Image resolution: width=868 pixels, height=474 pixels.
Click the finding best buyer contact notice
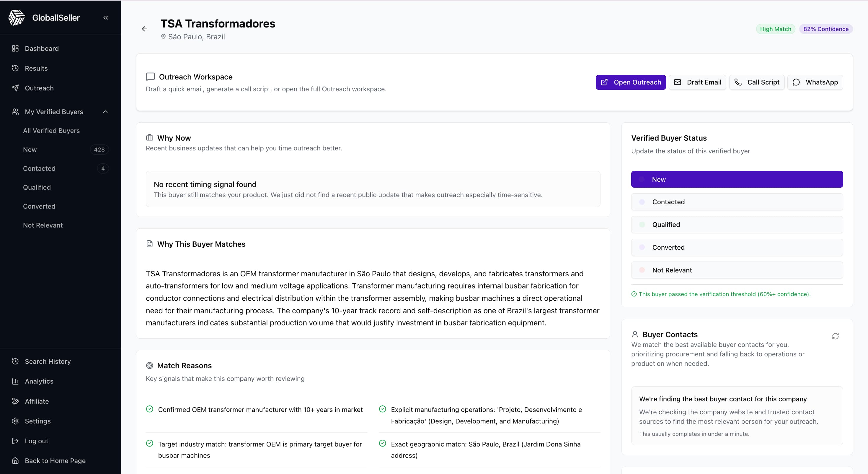(737, 415)
